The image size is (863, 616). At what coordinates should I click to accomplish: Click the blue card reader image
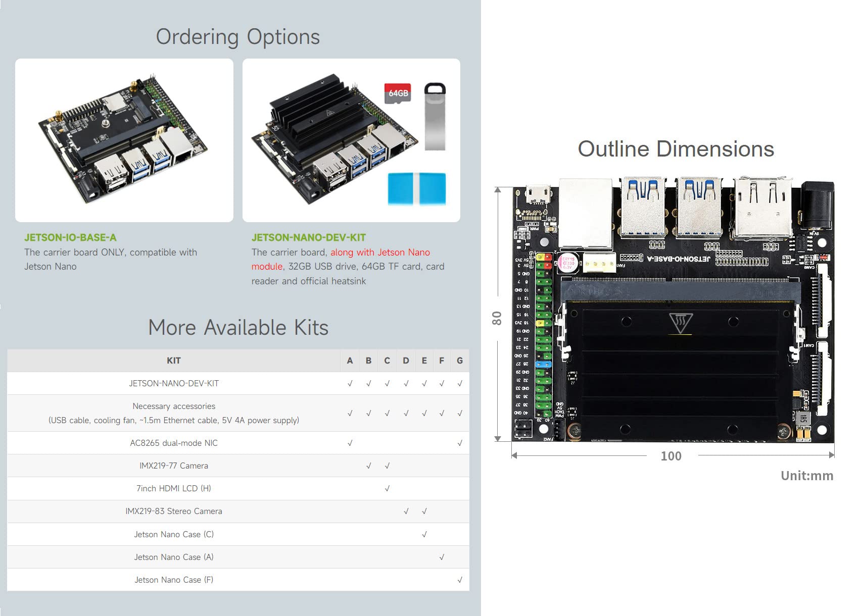[417, 189]
